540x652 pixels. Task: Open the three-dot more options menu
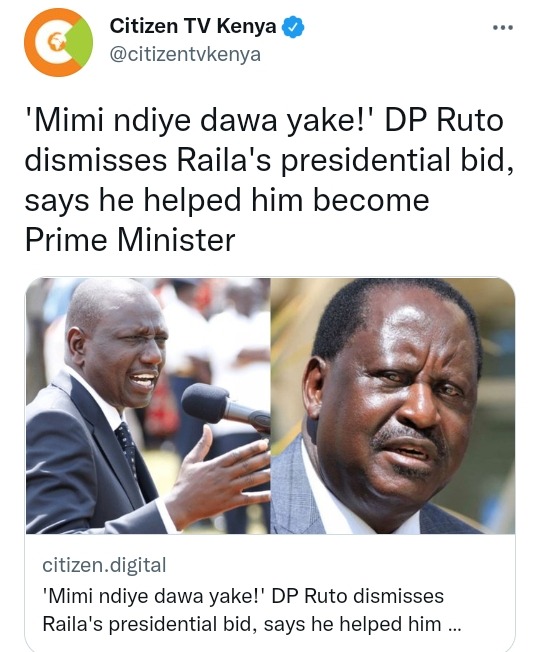click(503, 27)
